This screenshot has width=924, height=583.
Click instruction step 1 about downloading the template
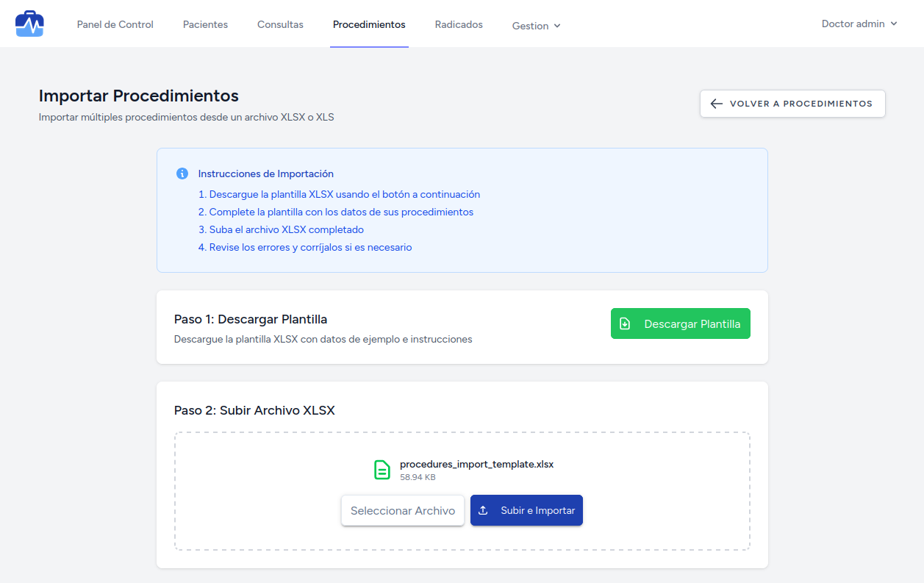[339, 194]
